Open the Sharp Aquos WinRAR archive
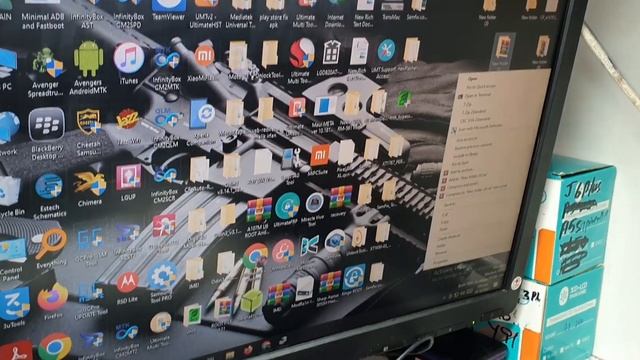The image size is (640, 360). click(x=330, y=282)
